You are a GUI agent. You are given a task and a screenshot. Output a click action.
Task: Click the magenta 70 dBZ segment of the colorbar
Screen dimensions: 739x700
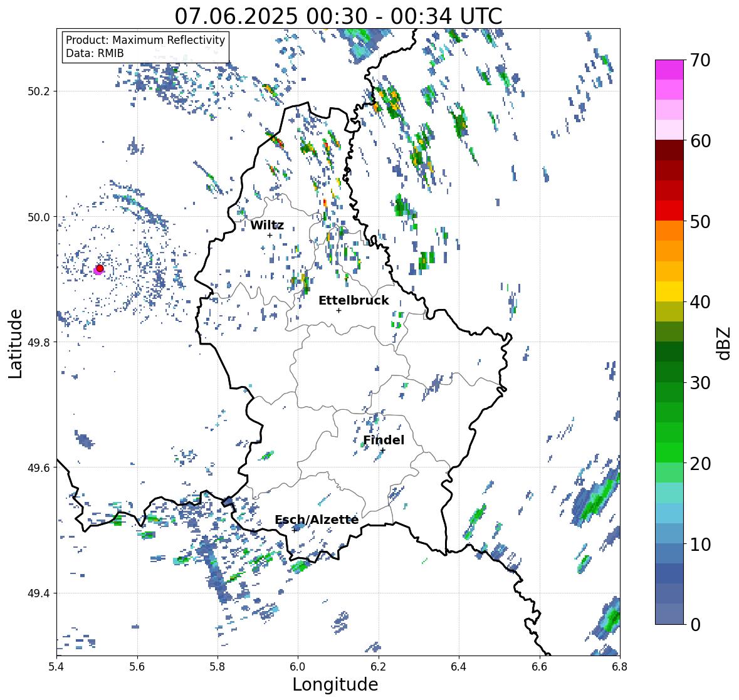[x=669, y=70]
